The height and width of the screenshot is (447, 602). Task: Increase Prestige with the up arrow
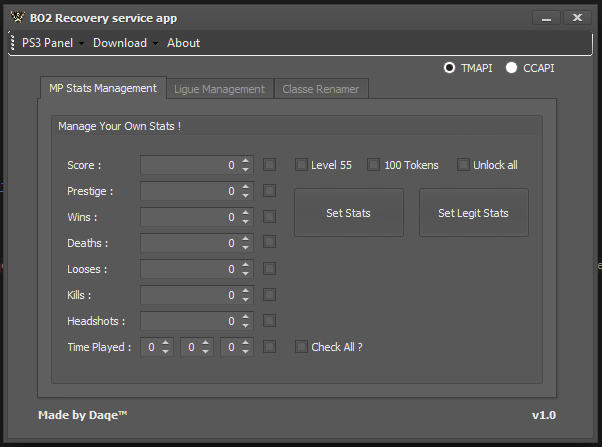(x=245, y=187)
